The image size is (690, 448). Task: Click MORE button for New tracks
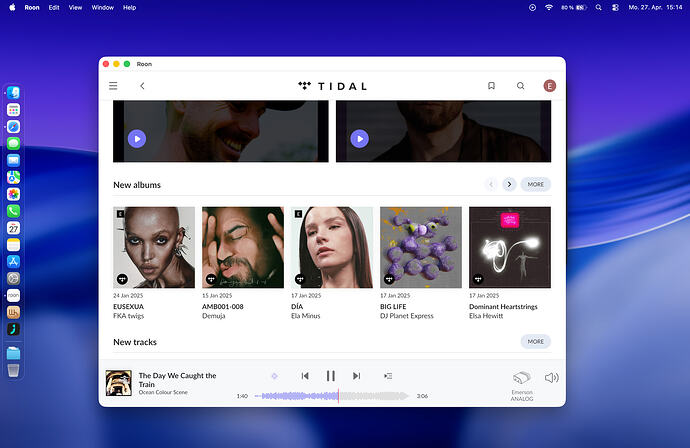point(536,342)
